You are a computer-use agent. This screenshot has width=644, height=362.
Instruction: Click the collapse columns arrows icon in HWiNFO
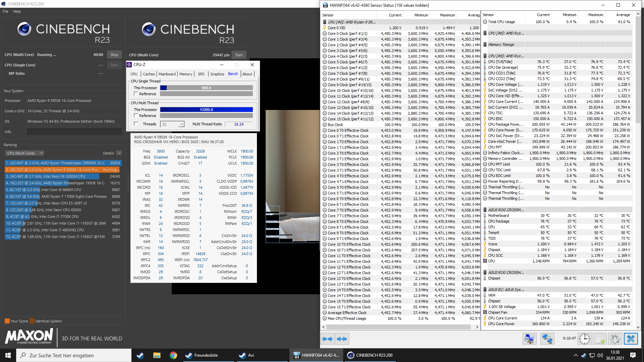click(342, 339)
